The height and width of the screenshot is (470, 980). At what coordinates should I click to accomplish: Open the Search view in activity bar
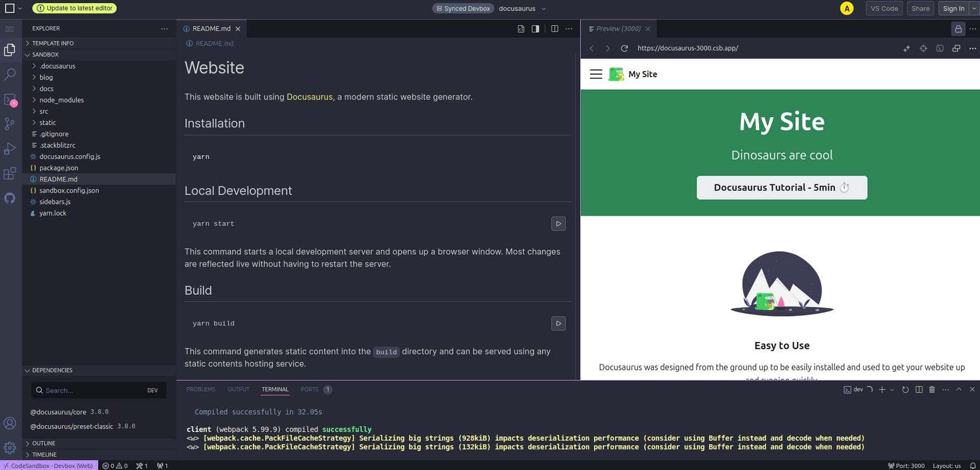10,75
